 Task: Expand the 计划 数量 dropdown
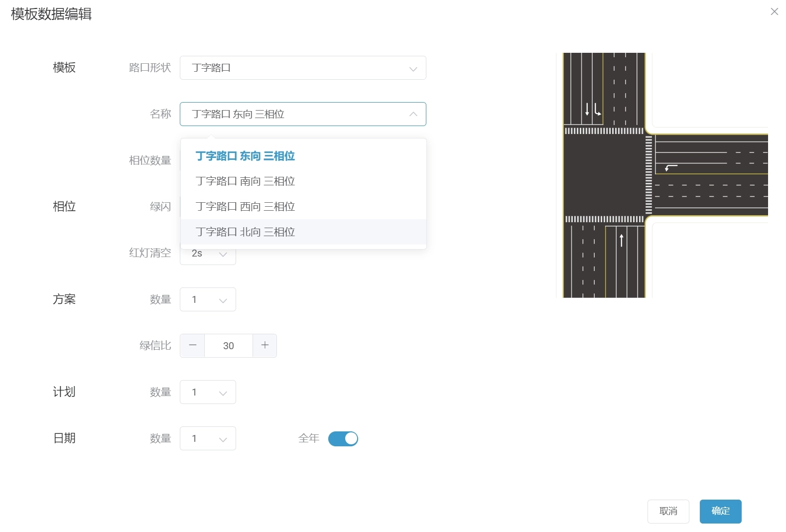tap(208, 392)
